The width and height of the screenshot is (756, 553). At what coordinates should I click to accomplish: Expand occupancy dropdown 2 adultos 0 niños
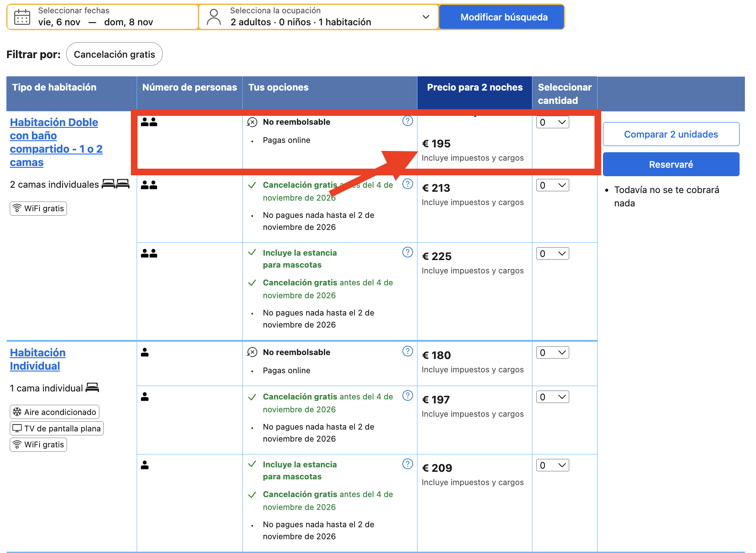319,17
